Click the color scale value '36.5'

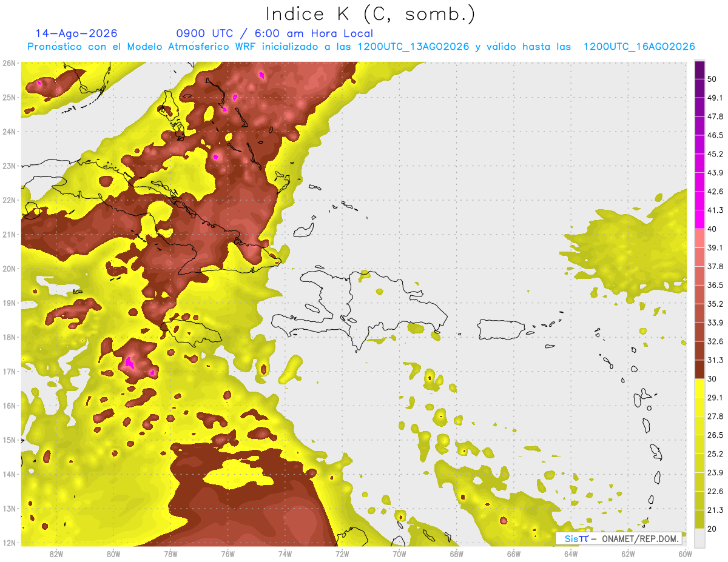pyautogui.click(x=716, y=285)
